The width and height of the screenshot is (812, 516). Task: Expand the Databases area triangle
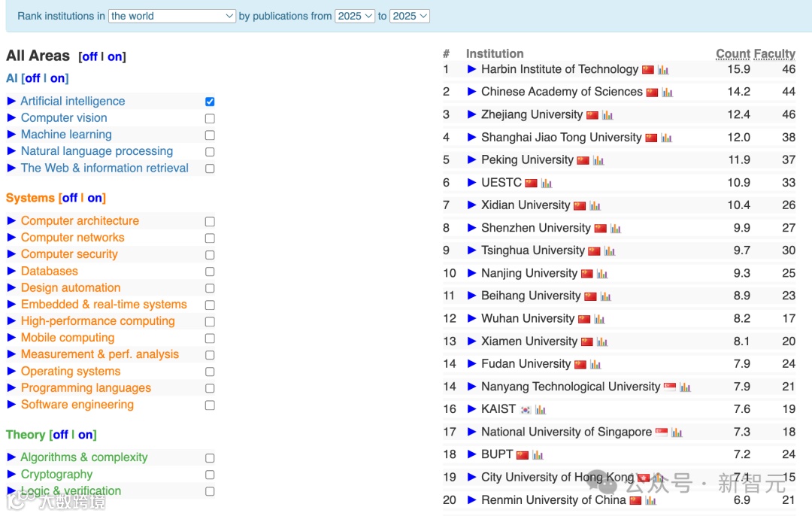coord(11,271)
